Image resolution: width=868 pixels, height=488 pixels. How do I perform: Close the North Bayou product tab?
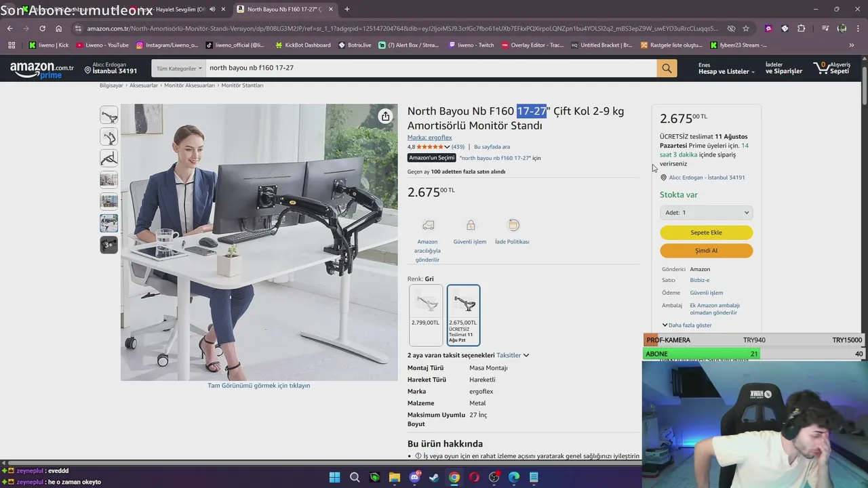tap(331, 9)
